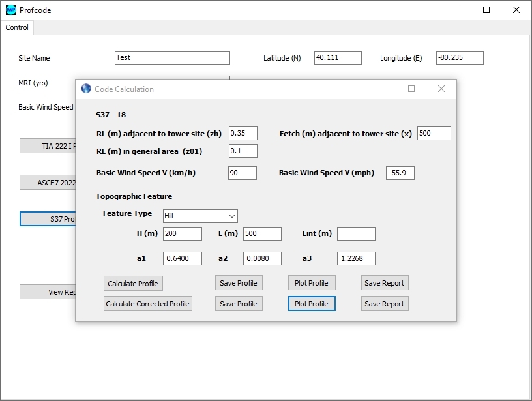Click the Site Name input field
This screenshot has height=401, width=532.
click(172, 57)
